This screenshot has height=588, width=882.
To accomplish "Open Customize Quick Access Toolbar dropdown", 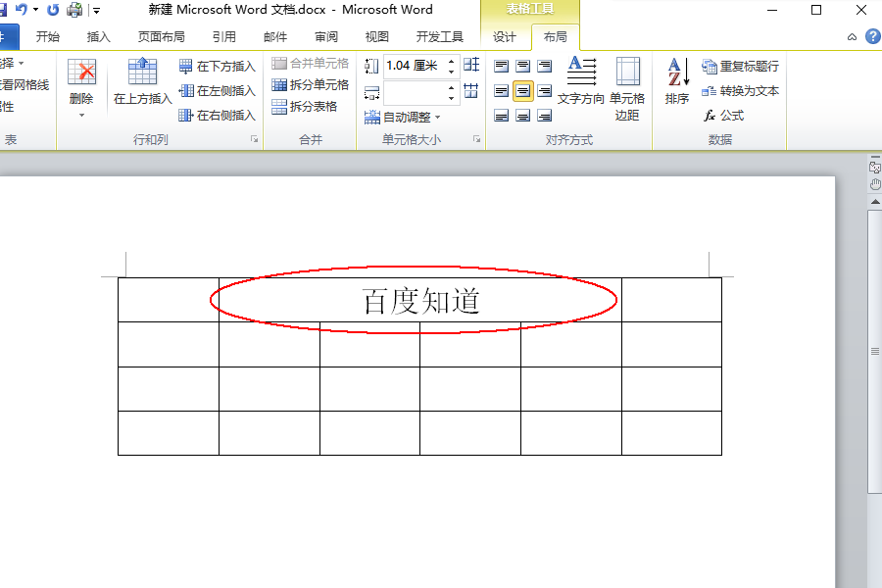I will (96, 10).
